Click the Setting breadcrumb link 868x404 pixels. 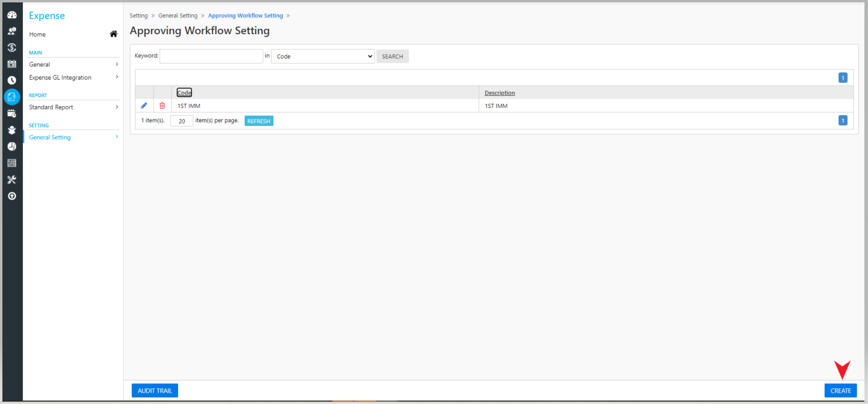(139, 16)
